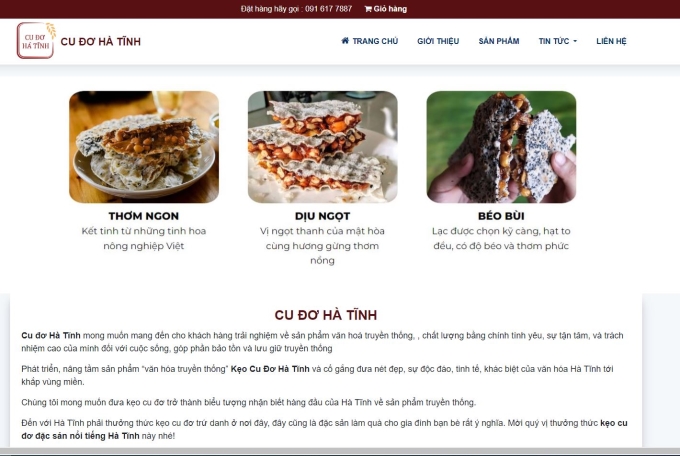
Task: Click the Tin Tức menu label
Action: [554, 41]
